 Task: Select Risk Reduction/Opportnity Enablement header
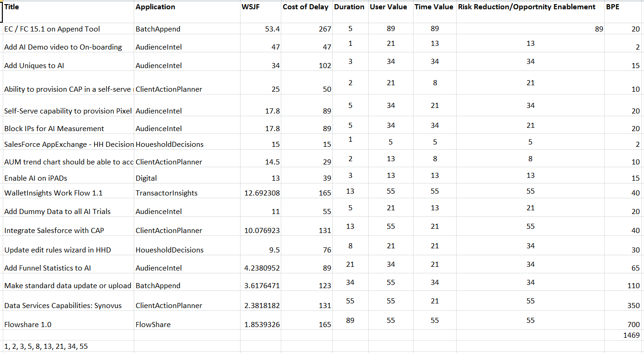coord(530,13)
